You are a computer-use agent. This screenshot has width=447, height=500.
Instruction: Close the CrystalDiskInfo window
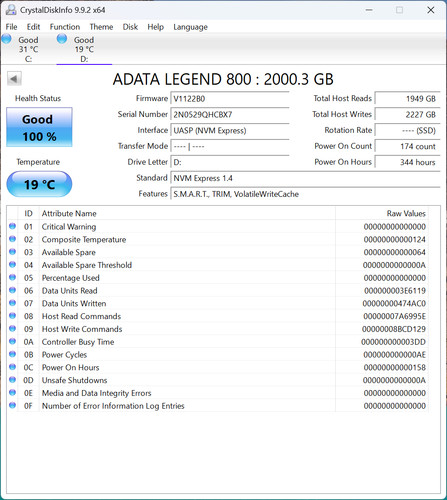click(431, 10)
